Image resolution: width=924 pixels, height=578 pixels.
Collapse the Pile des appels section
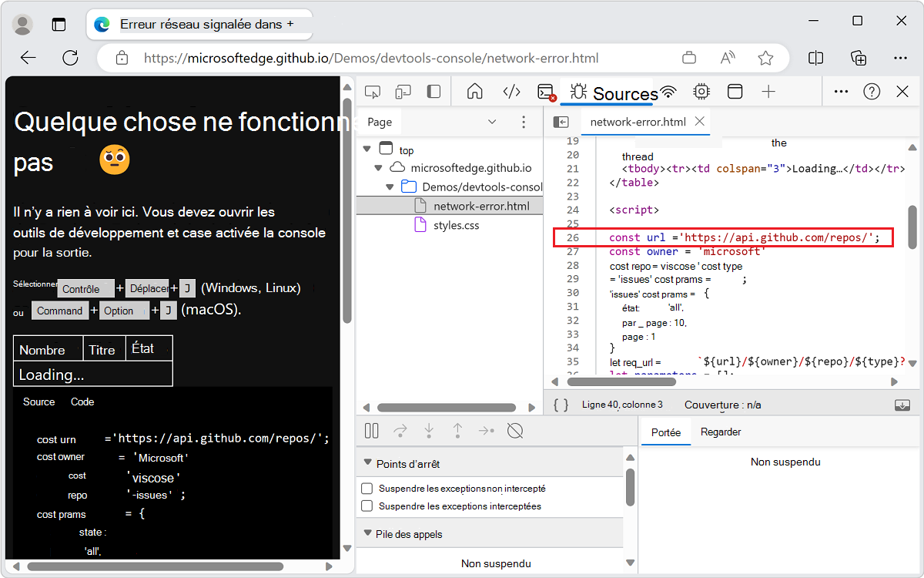point(367,533)
